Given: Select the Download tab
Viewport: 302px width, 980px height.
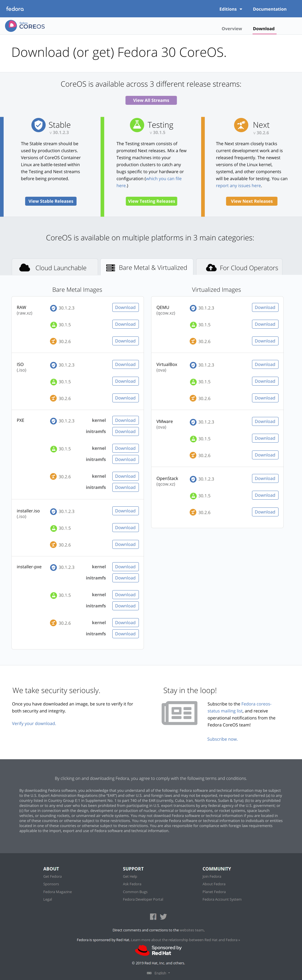Looking at the screenshot, I should click(x=263, y=29).
